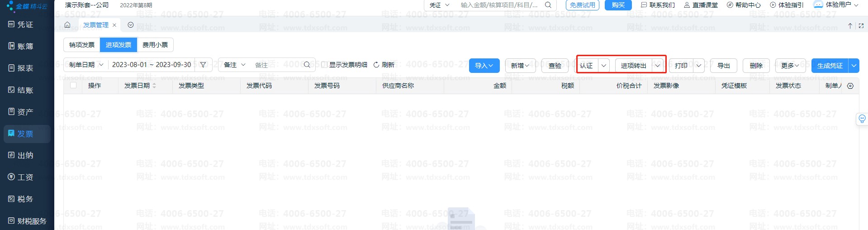Screen dimensions: 868x230
Task: Click the 金蝶精斗云 logo
Action: 27,6
